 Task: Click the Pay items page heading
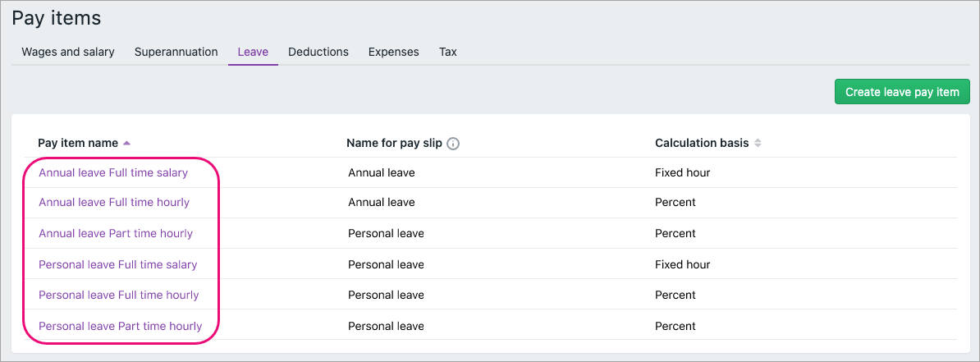click(57, 17)
